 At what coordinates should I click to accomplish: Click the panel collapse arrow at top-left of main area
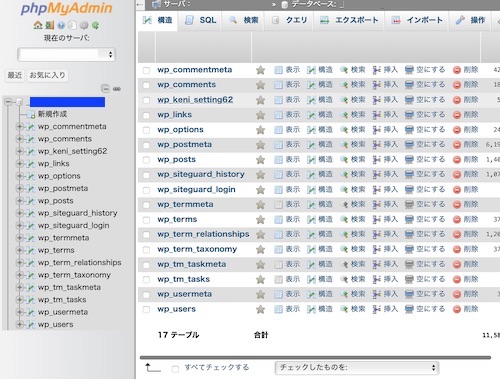click(140, 4)
